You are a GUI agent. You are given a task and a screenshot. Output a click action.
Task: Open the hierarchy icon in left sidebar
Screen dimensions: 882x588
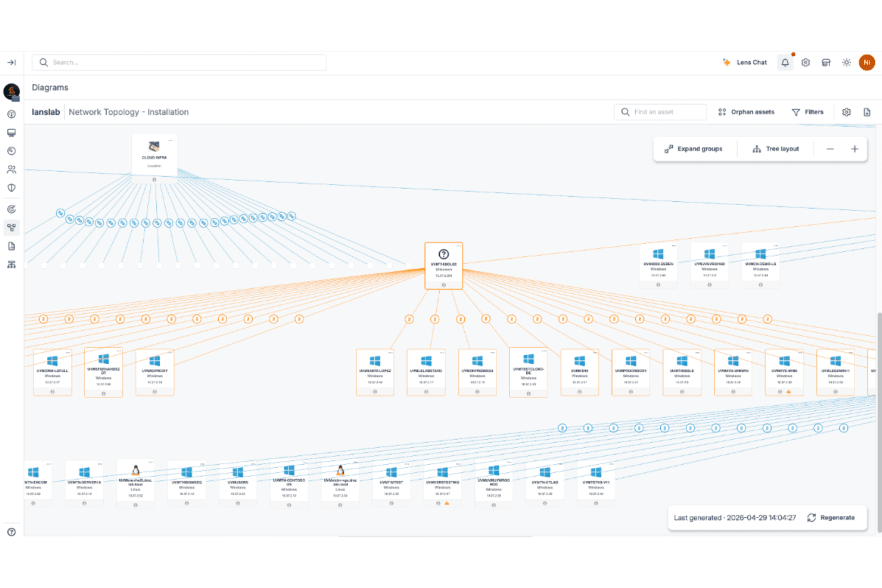point(11,265)
